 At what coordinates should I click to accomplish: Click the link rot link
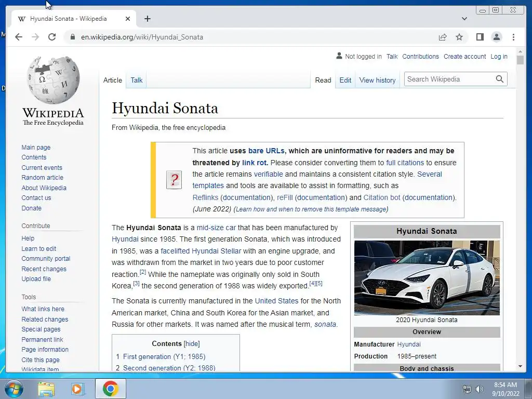tap(255, 163)
